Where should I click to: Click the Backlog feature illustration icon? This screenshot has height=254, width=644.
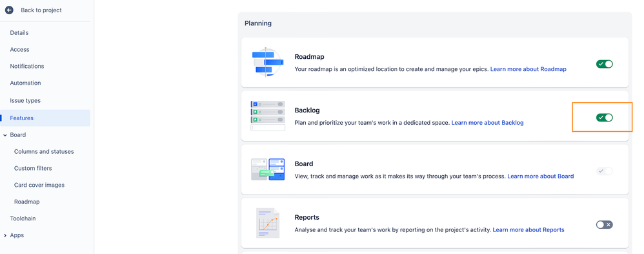click(268, 116)
